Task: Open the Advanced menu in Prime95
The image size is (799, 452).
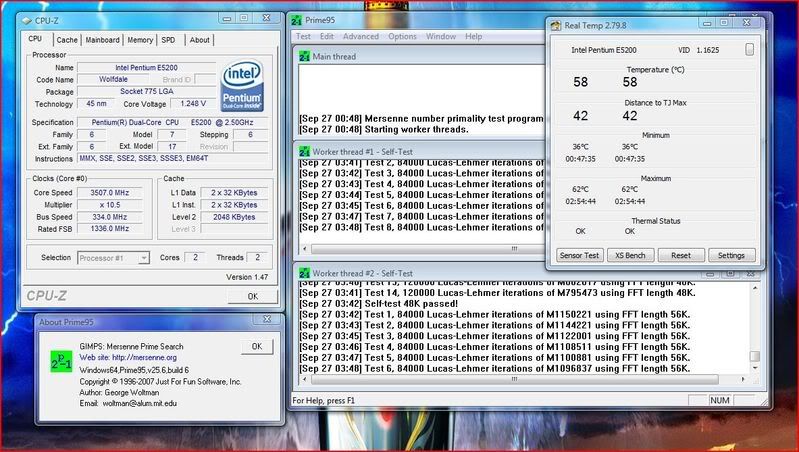Action: pos(361,36)
